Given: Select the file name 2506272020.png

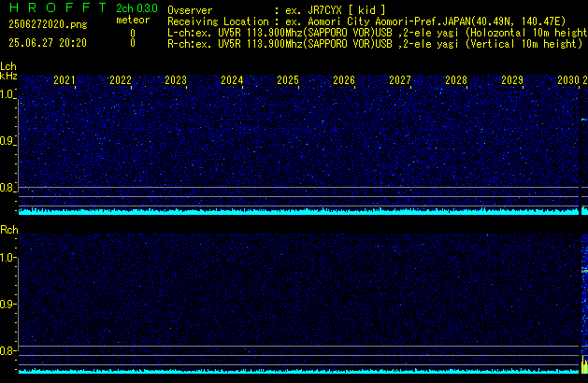Looking at the screenshot, I should coord(48,24).
